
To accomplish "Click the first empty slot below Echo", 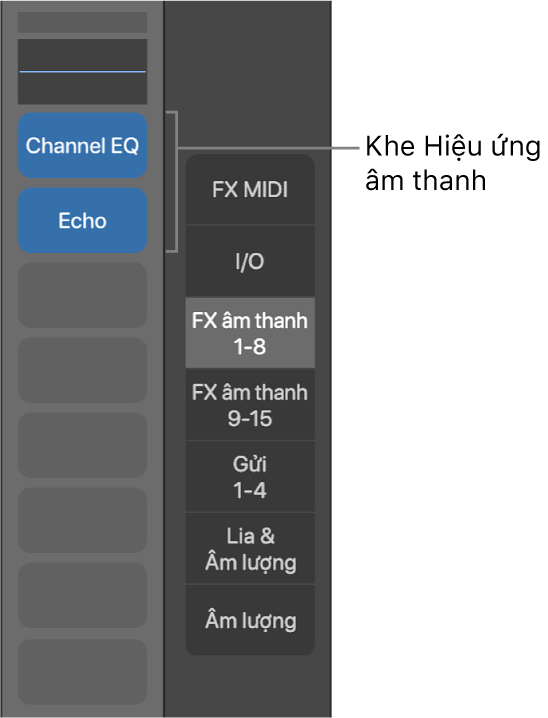I will click(82, 295).
